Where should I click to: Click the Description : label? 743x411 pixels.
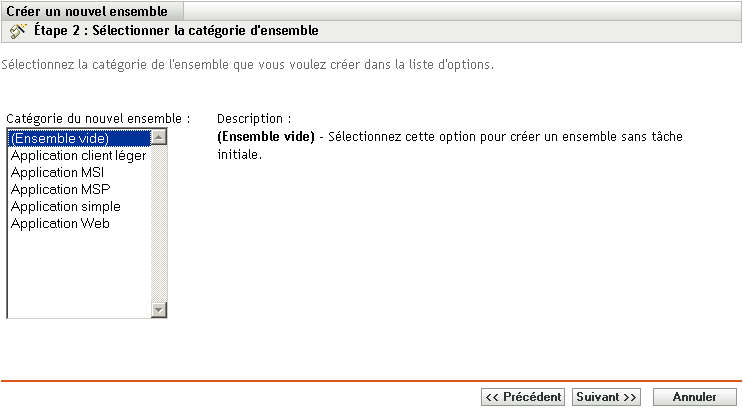[x=254, y=117]
